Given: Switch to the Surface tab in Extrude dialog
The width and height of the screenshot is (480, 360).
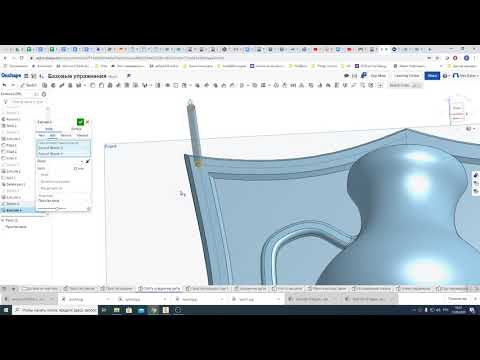Looking at the screenshot, I should (76, 129).
